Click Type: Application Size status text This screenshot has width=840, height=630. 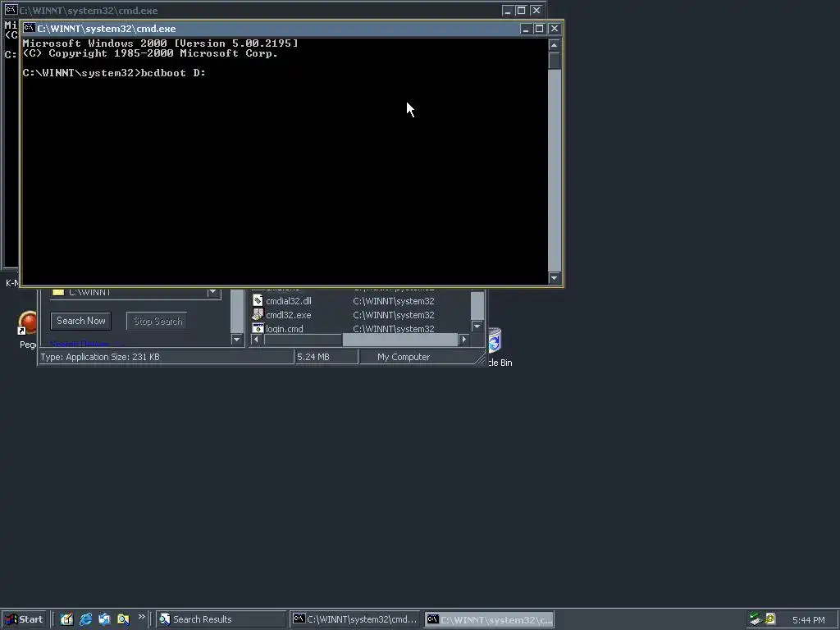(x=99, y=357)
